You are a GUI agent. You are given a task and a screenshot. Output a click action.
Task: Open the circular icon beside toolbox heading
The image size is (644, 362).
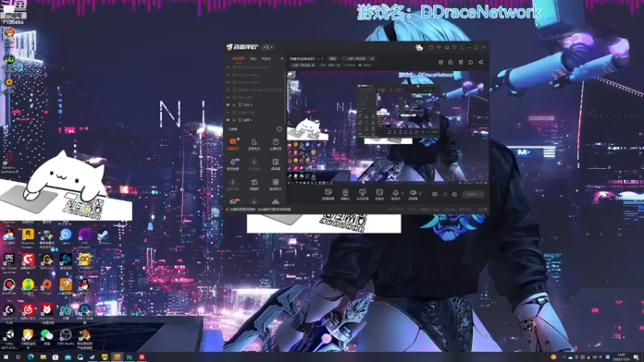coord(279,129)
